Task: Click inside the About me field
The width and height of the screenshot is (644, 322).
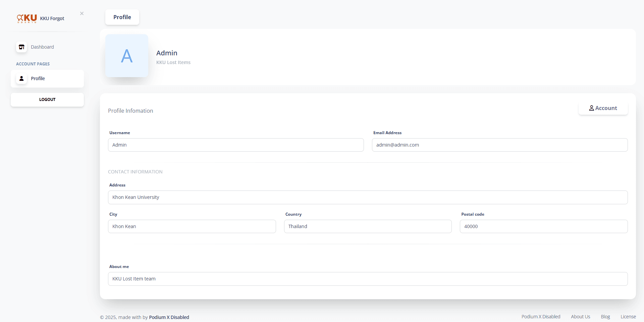Action: tap(368, 279)
